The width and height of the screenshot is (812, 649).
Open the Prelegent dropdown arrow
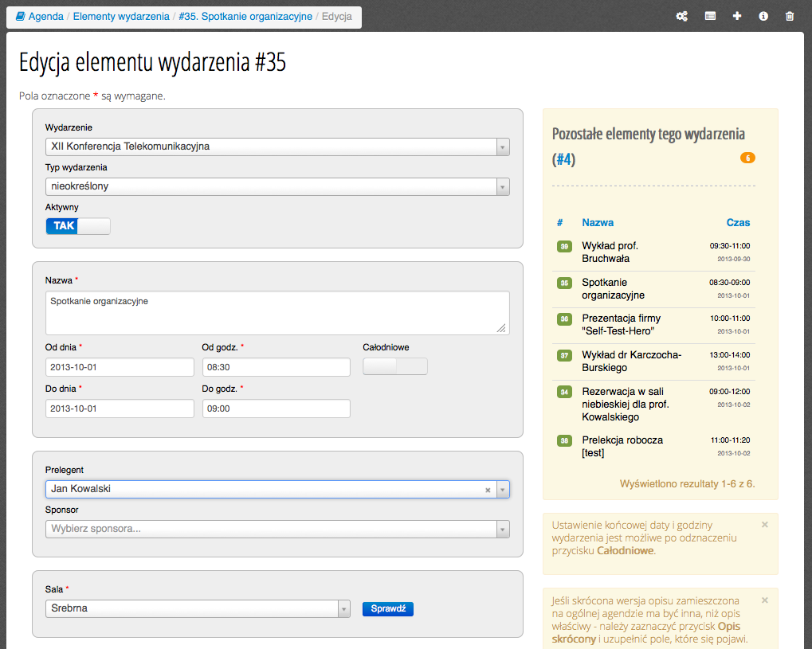pos(503,490)
